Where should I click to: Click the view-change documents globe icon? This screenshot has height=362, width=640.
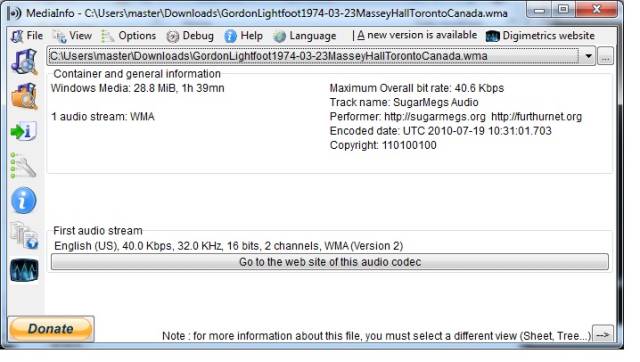point(24,235)
